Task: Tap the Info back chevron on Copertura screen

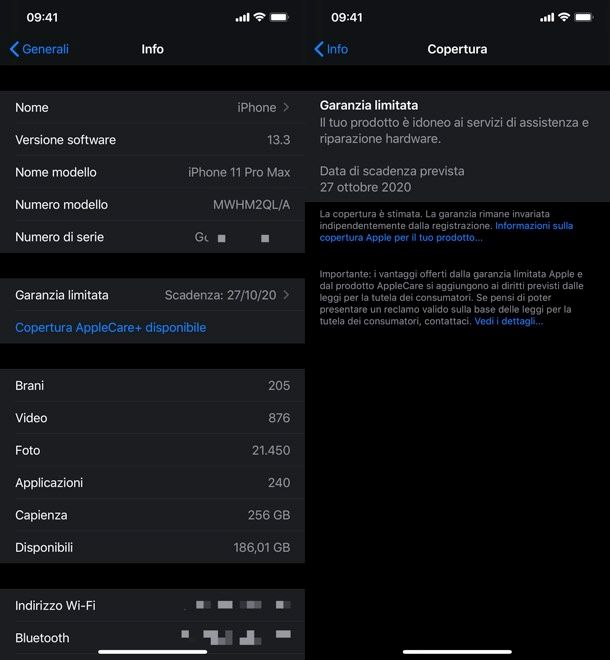Action: point(319,49)
